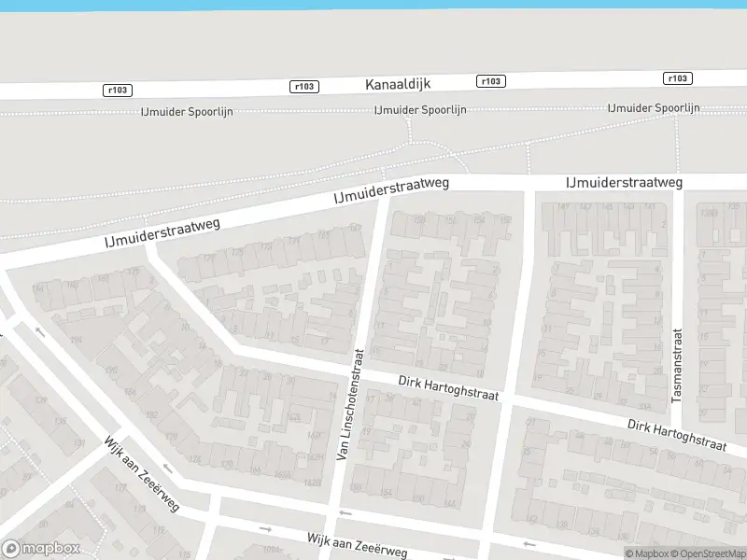The image size is (747, 560).
Task: Click the Dirk Hartoghstraat label nearest Van Linschotenstraat
Action: point(448,388)
